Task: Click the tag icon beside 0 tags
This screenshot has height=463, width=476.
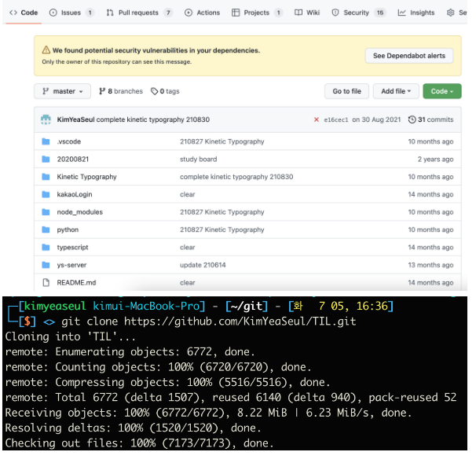Action: coord(155,91)
